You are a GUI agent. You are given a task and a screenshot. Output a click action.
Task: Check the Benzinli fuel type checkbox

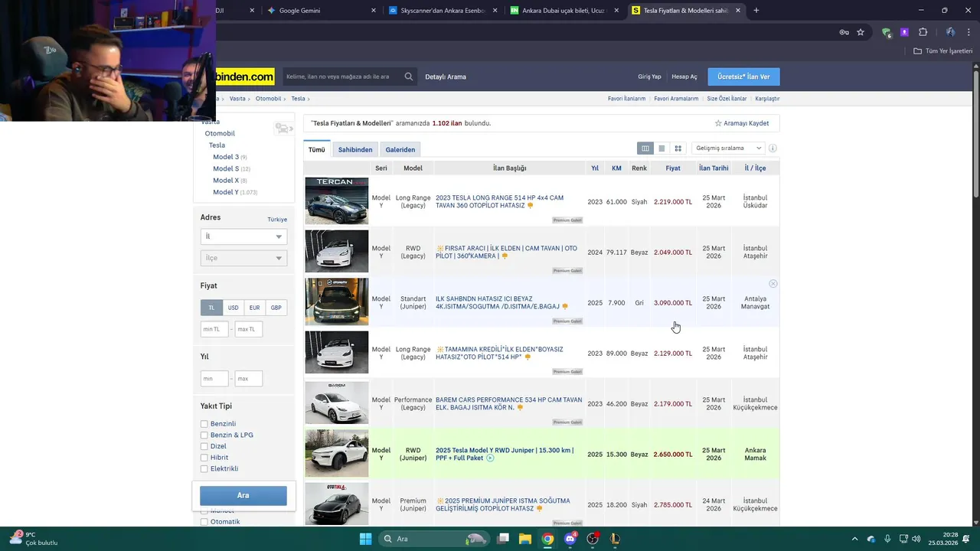[x=204, y=424]
